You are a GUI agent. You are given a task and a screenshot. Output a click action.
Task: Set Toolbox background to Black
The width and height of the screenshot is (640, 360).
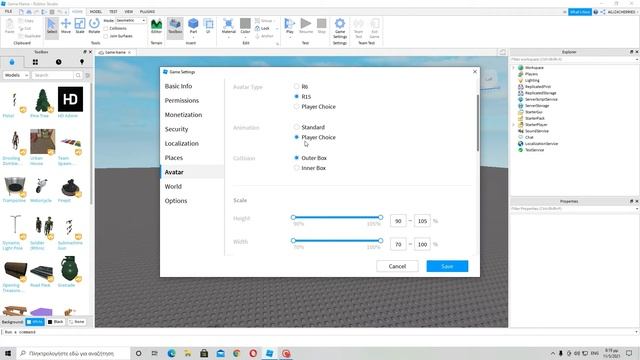point(55,322)
